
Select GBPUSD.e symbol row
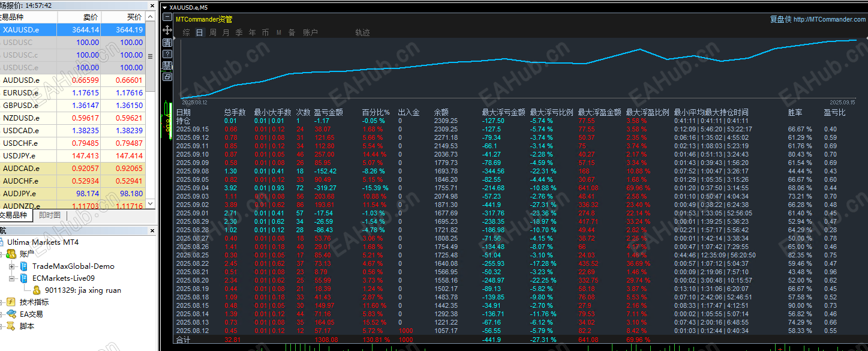pos(73,105)
